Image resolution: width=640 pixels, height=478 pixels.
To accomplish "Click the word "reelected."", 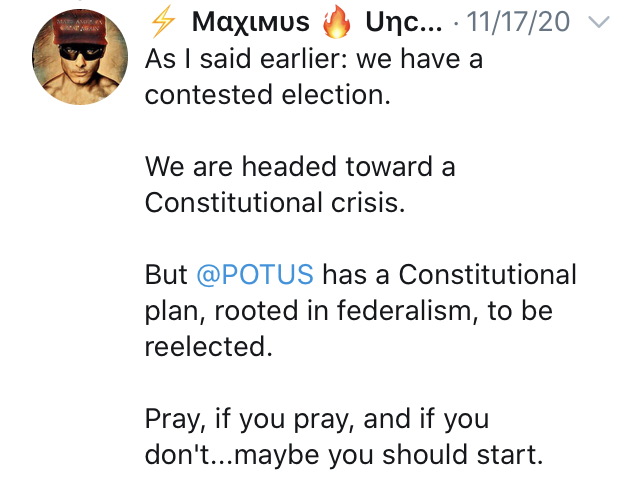I will point(209,347).
